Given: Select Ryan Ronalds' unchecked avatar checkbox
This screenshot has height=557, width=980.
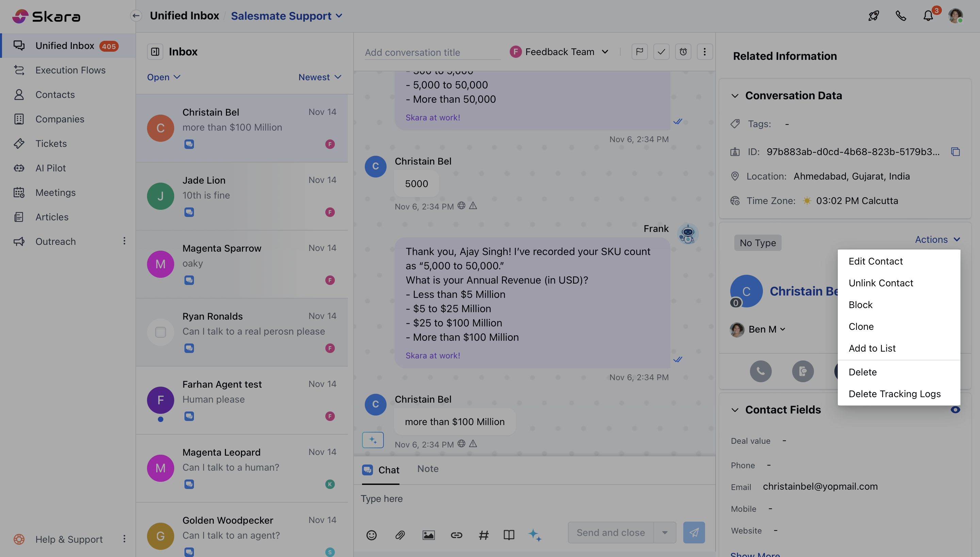Looking at the screenshot, I should point(160,332).
